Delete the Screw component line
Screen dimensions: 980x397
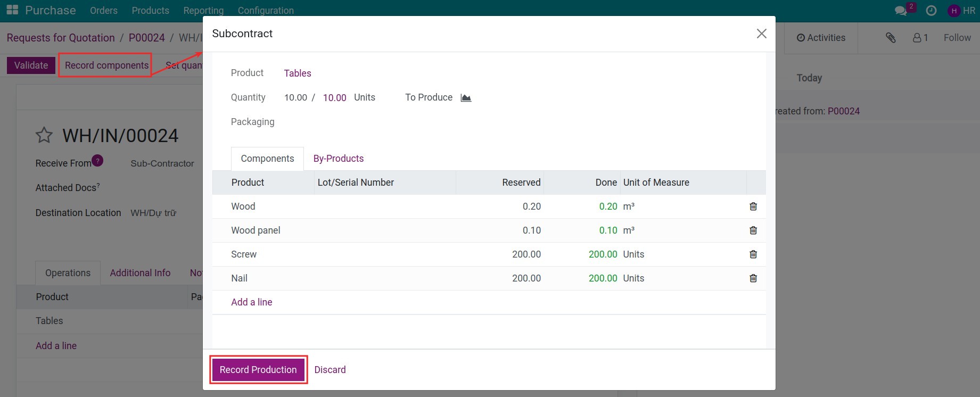pyautogui.click(x=753, y=254)
